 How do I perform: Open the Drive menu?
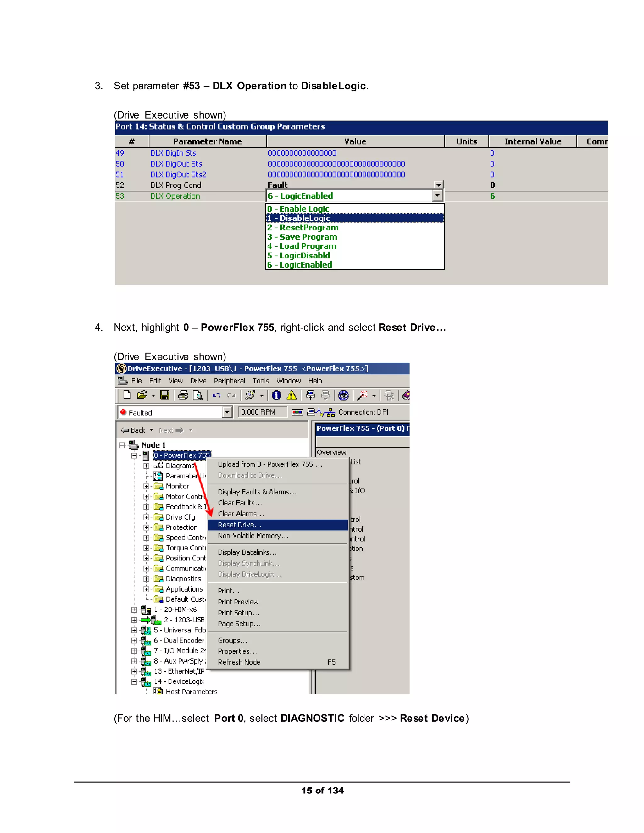click(x=198, y=381)
